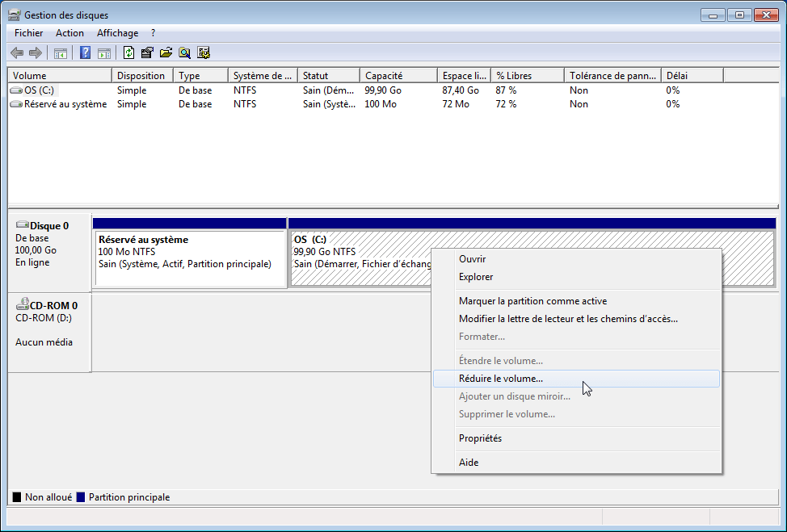Viewport: 787px width, 532px height.
Task: Click the Sain (Systè... status cell
Action: click(329, 104)
